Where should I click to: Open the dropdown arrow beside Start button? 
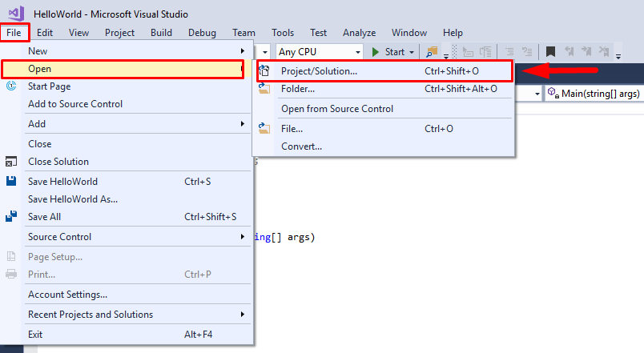pos(412,52)
